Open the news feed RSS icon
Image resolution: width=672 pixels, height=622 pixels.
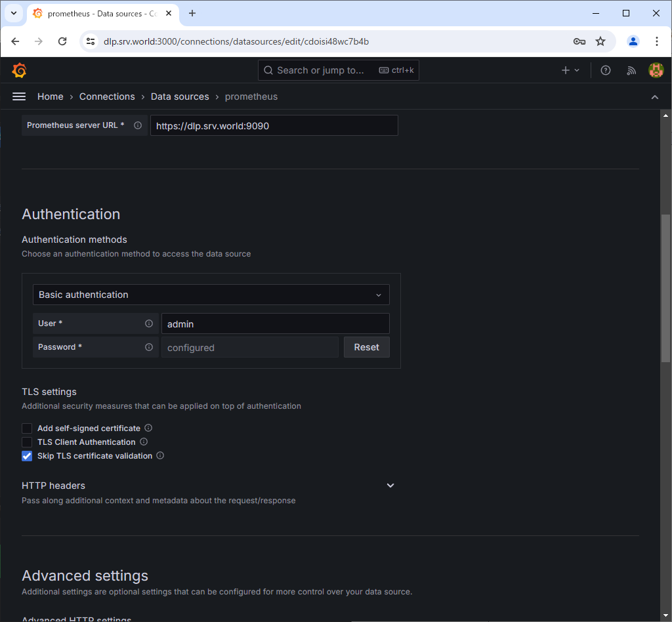(x=631, y=70)
